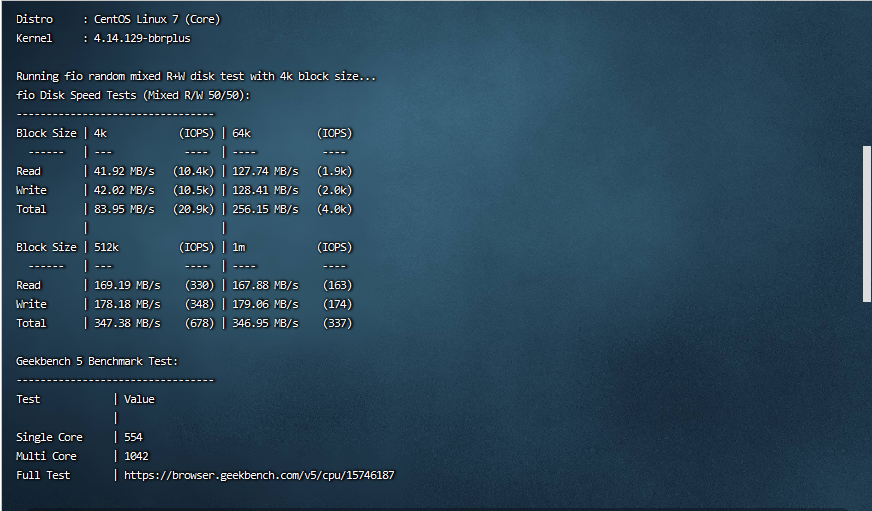Click the 1m write speed 179.06 MB/s
The image size is (872, 511).
[265, 304]
